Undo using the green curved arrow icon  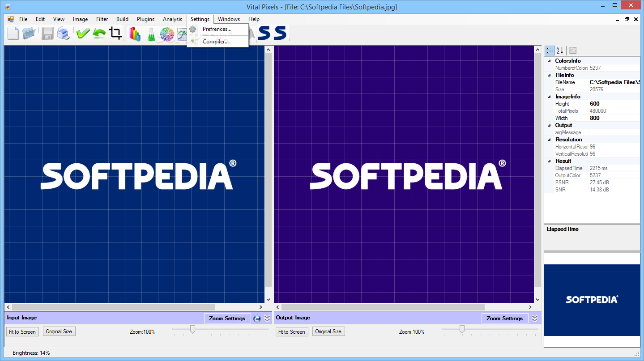pyautogui.click(x=99, y=34)
